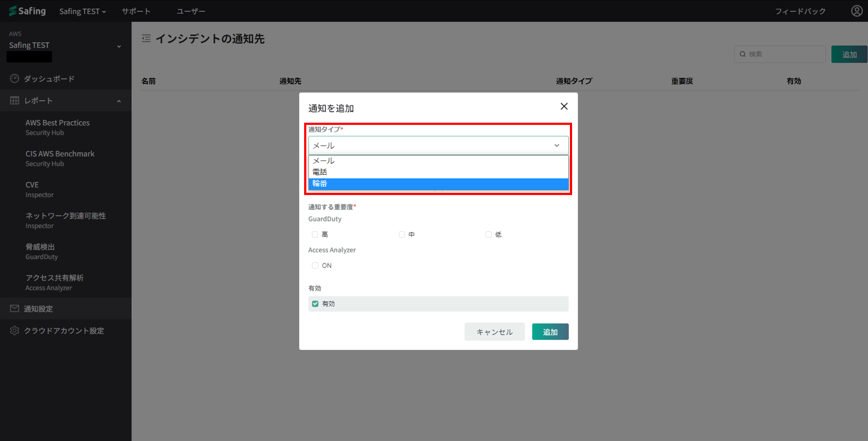Click the 有効 column header
The height and width of the screenshot is (441, 868).
coord(794,81)
